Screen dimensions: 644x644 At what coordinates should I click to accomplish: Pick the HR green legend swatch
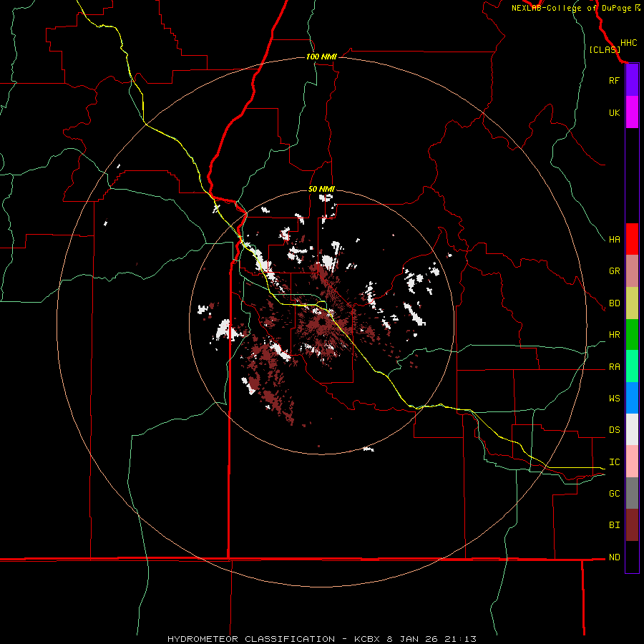point(632,334)
